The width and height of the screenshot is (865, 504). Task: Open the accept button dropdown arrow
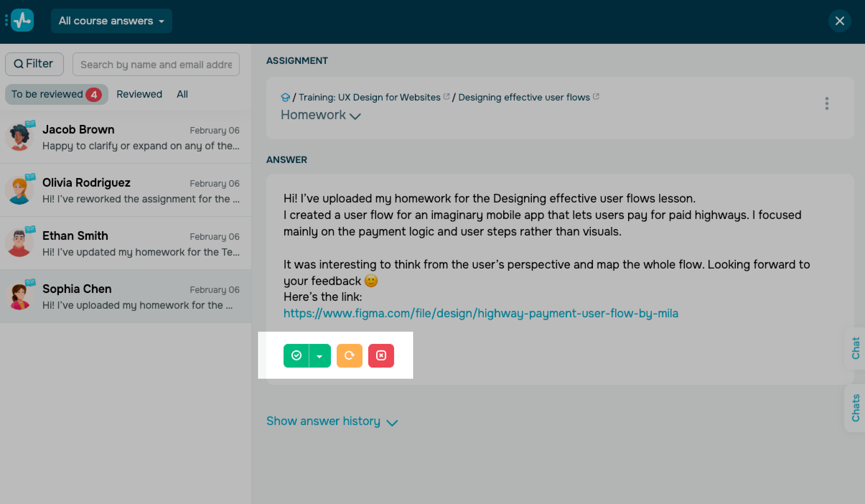click(319, 356)
